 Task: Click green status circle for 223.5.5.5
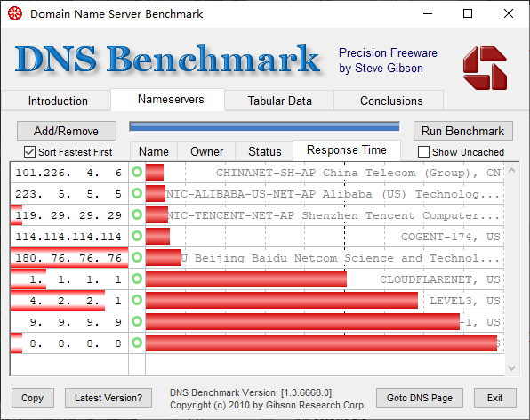(137, 193)
